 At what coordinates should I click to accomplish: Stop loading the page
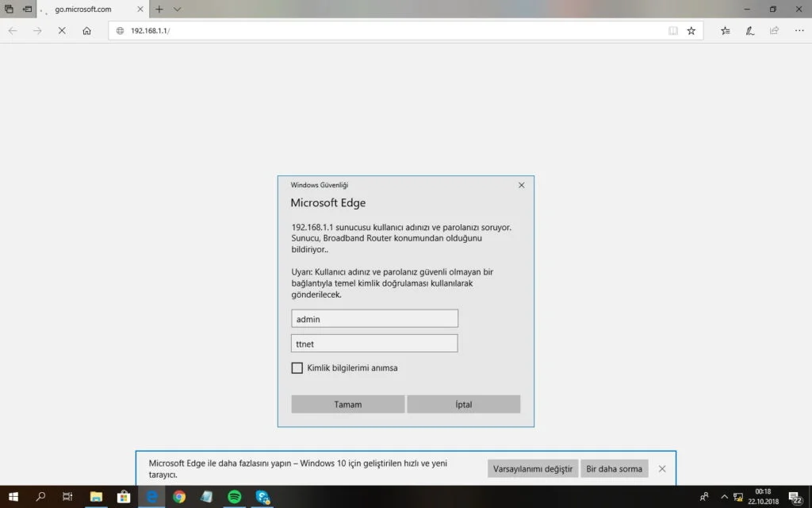pyautogui.click(x=62, y=31)
